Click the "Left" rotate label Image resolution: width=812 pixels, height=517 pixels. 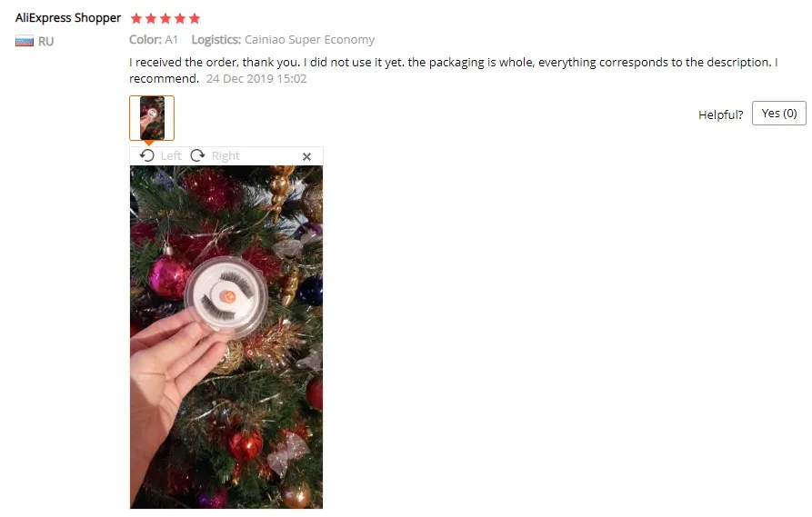click(x=171, y=155)
